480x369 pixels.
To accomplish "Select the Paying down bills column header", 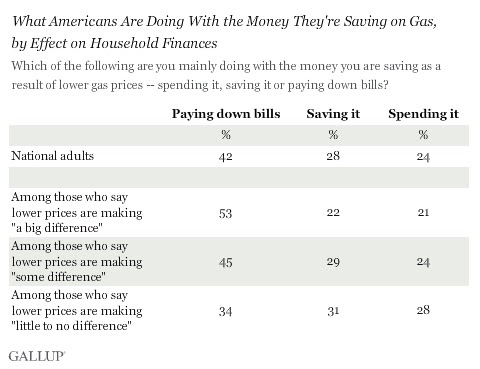I will point(226,114).
